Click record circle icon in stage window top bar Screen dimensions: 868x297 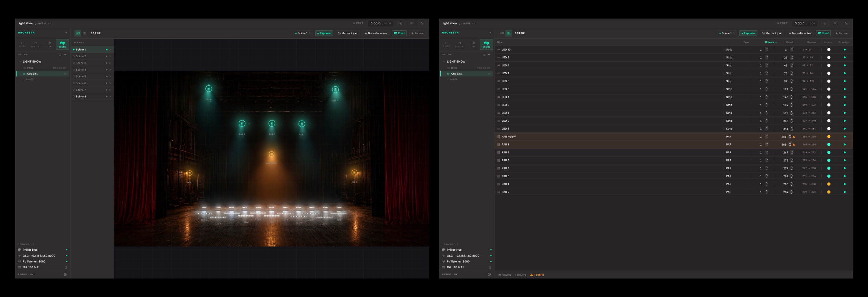tap(401, 23)
